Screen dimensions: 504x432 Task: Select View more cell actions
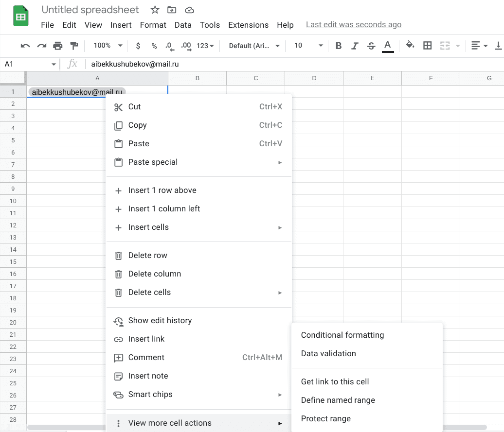point(198,423)
